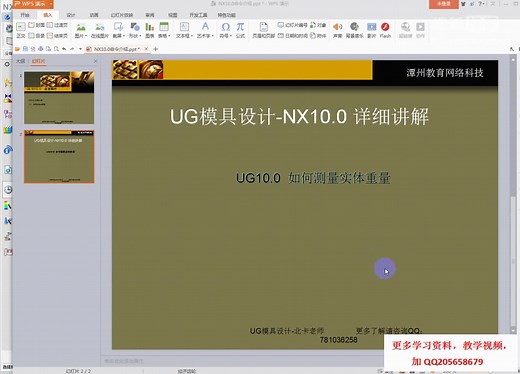
Task: Click the redo arrow icon
Action: tap(72, 49)
